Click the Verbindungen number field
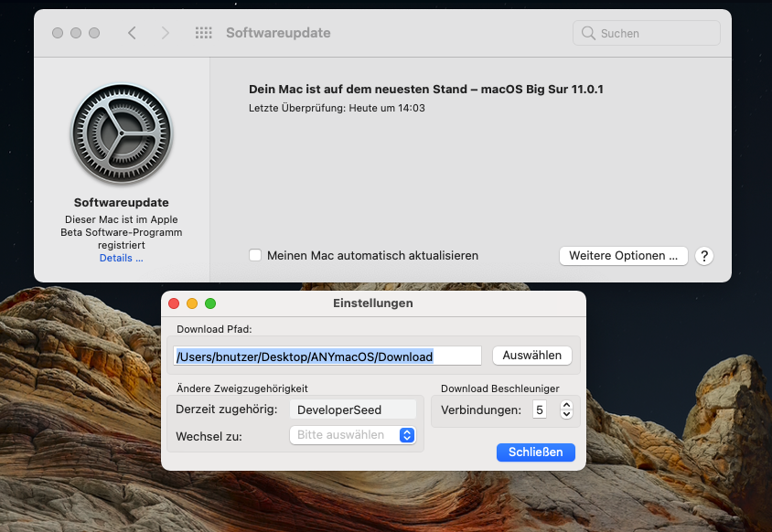Image resolution: width=772 pixels, height=532 pixels. (x=540, y=410)
